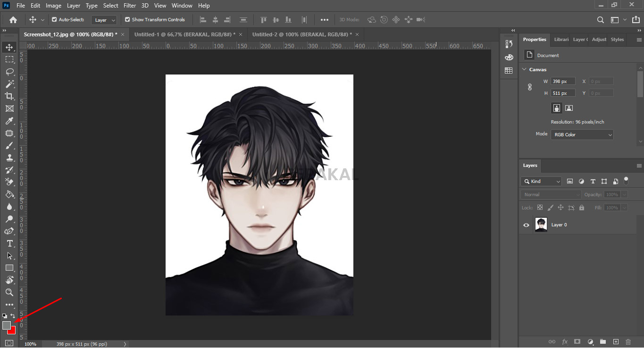This screenshot has height=348, width=644.
Task: Select the Lasso tool
Action: [9, 72]
